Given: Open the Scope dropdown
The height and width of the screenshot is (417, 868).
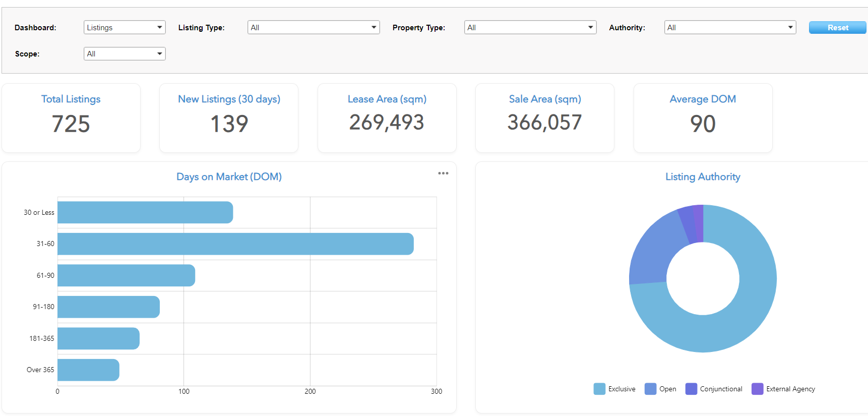Looking at the screenshot, I should pyautogui.click(x=125, y=54).
